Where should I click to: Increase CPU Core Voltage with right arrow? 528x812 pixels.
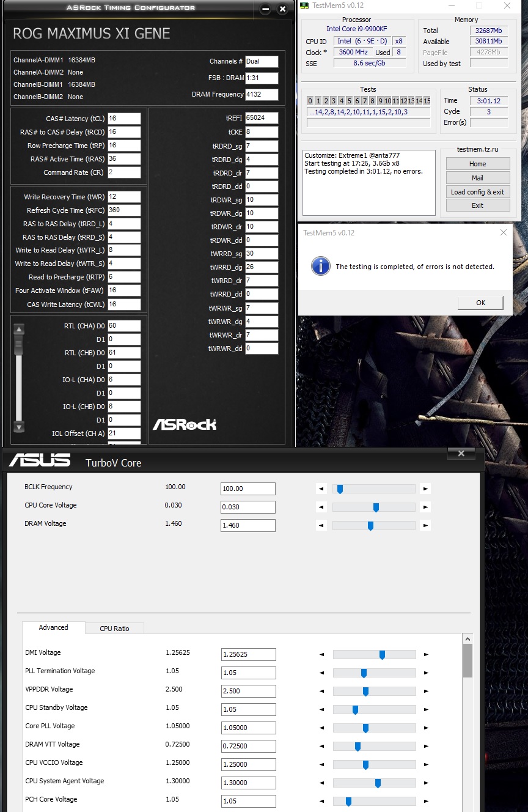[426, 507]
